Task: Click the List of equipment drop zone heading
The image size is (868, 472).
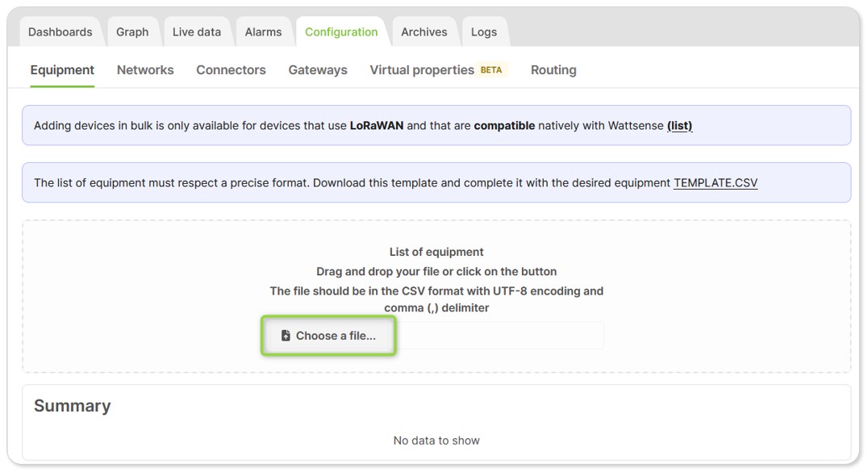Action: 436,252
